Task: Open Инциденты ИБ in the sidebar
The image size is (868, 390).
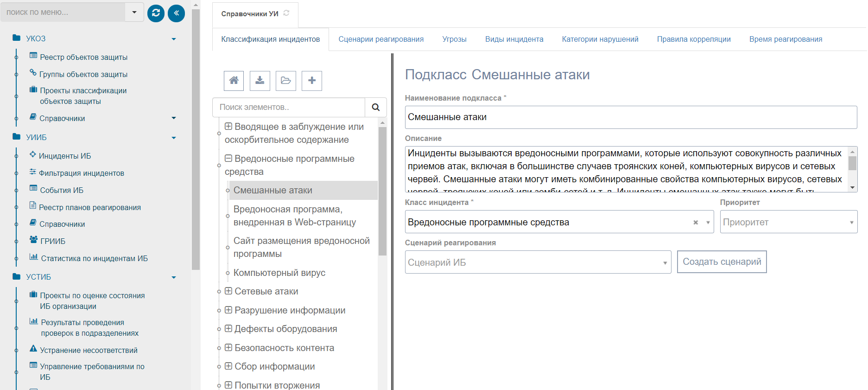Action: tap(65, 156)
